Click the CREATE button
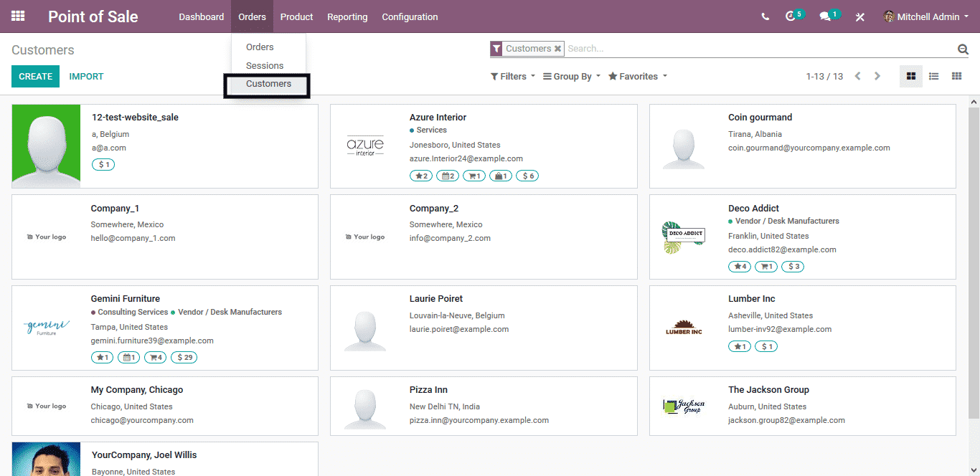 pyautogui.click(x=35, y=76)
